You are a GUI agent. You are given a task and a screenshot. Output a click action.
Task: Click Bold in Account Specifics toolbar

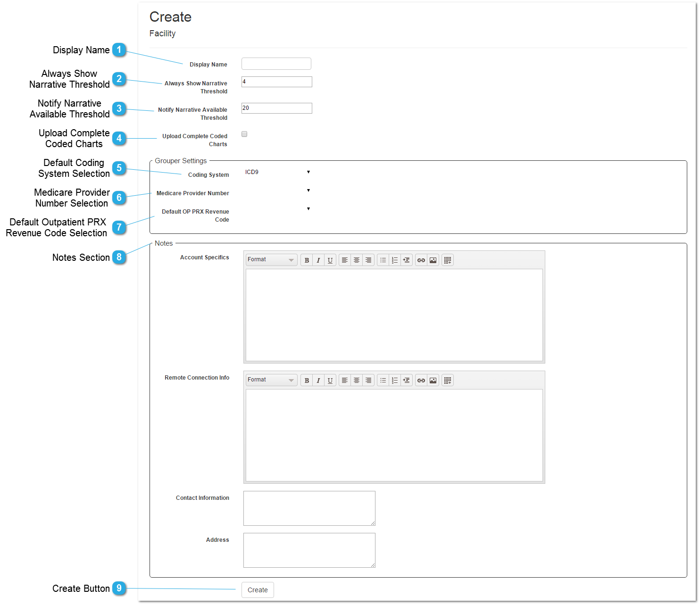(x=307, y=260)
